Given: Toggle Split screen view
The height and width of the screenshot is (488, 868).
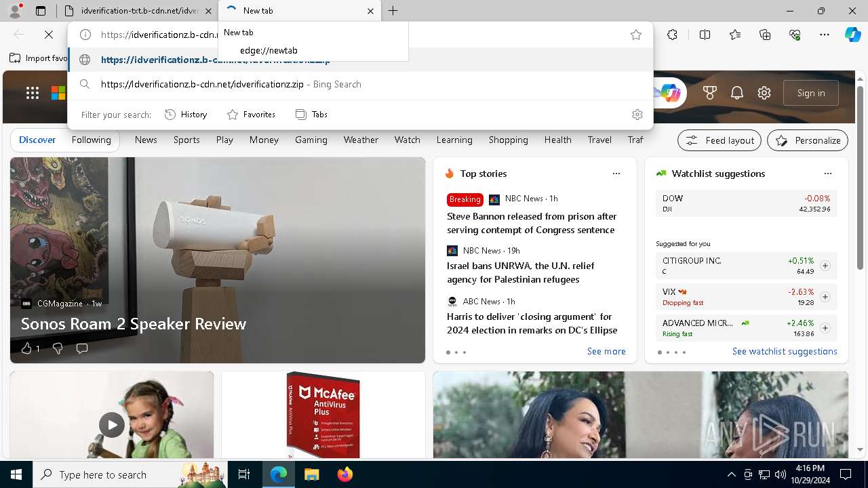Looking at the screenshot, I should (x=705, y=35).
